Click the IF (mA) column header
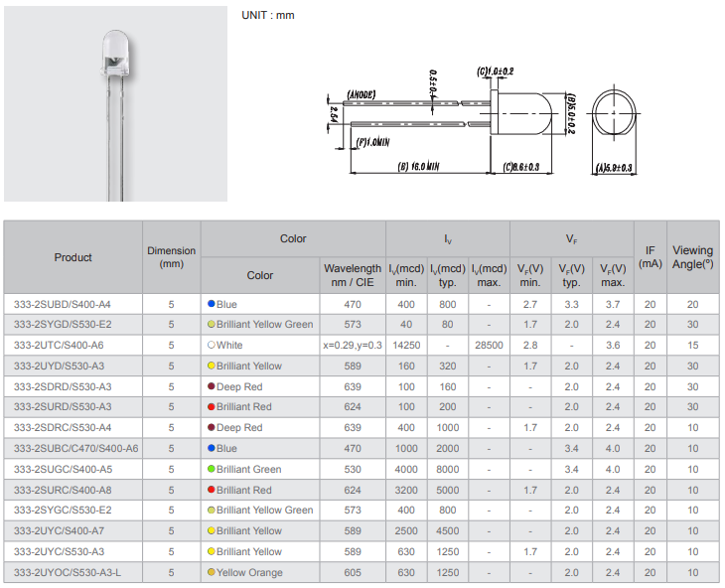The height and width of the screenshot is (588, 725). click(x=650, y=257)
